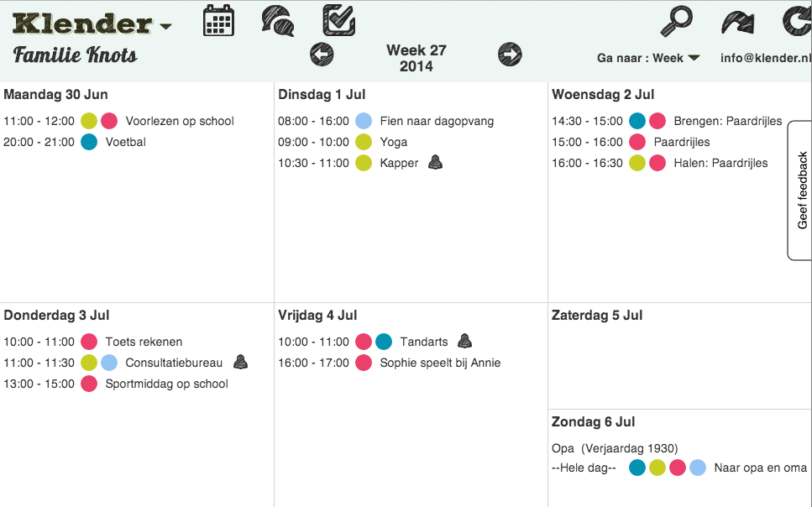
Task: Click the bell icon next to Kapper
Action: (x=435, y=162)
